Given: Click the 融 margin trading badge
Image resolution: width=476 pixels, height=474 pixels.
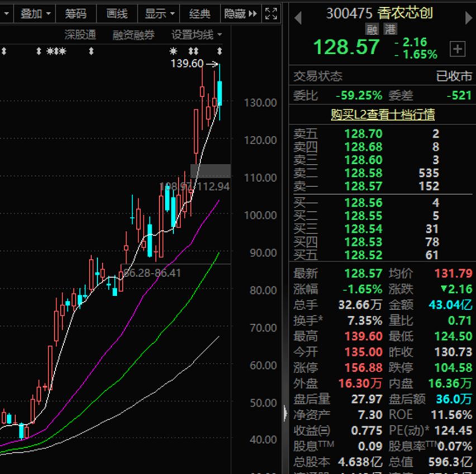Looking at the screenshot, I should click(x=372, y=30).
